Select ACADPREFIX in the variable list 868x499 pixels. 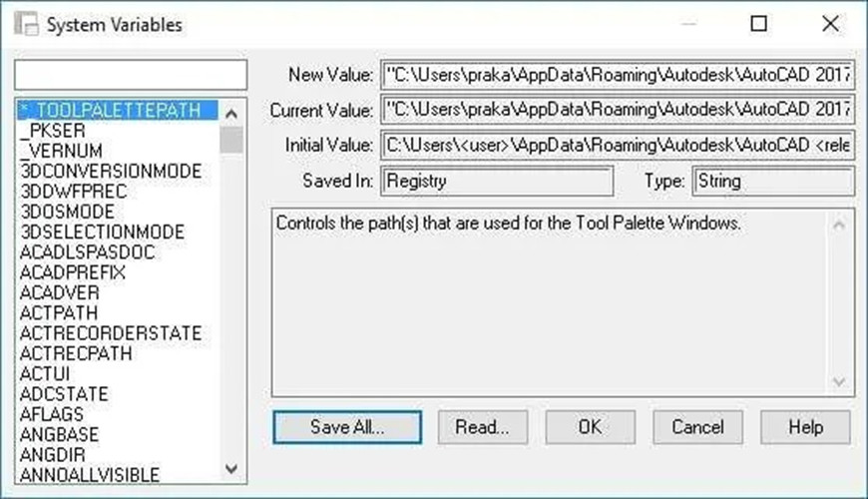click(73, 272)
